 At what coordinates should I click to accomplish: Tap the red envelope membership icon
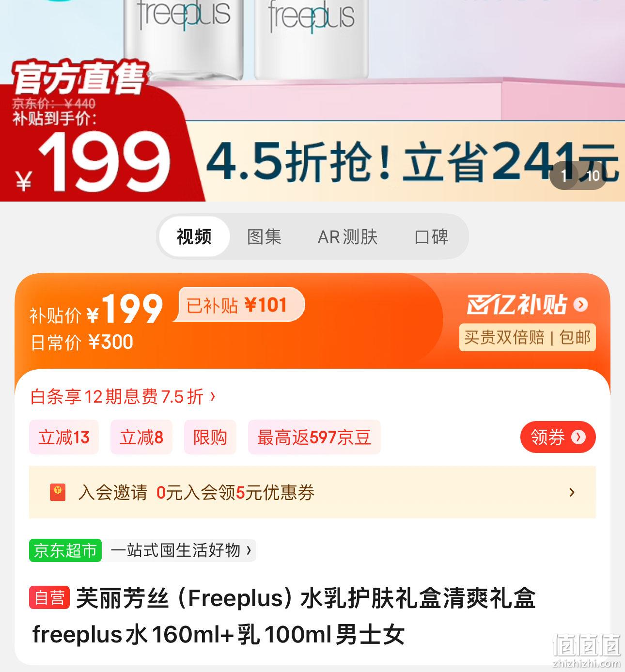(57, 492)
